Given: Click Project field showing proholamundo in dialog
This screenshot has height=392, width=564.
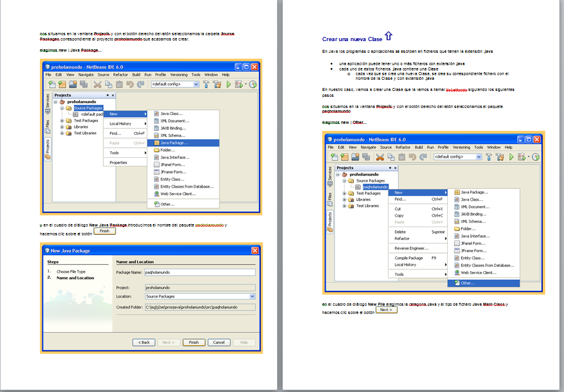Looking at the screenshot, I should point(200,288).
